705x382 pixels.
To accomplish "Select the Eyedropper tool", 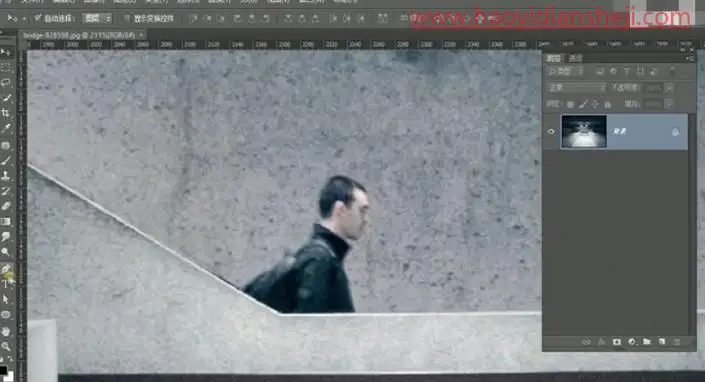I will (x=6, y=129).
